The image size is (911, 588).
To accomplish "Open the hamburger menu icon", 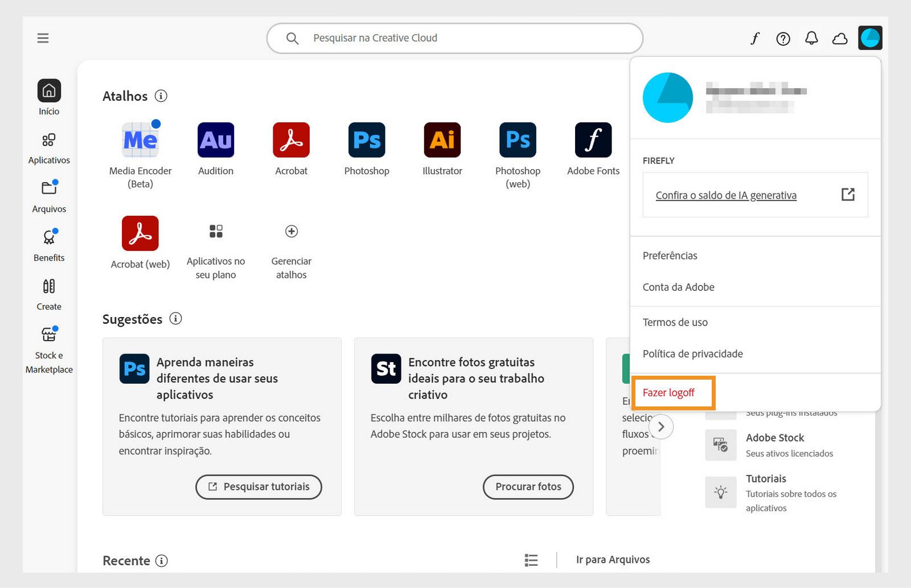I will (x=43, y=38).
